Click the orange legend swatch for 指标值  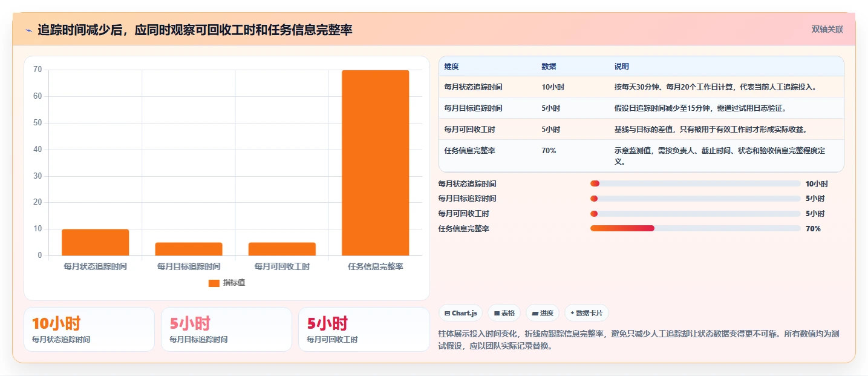click(214, 283)
